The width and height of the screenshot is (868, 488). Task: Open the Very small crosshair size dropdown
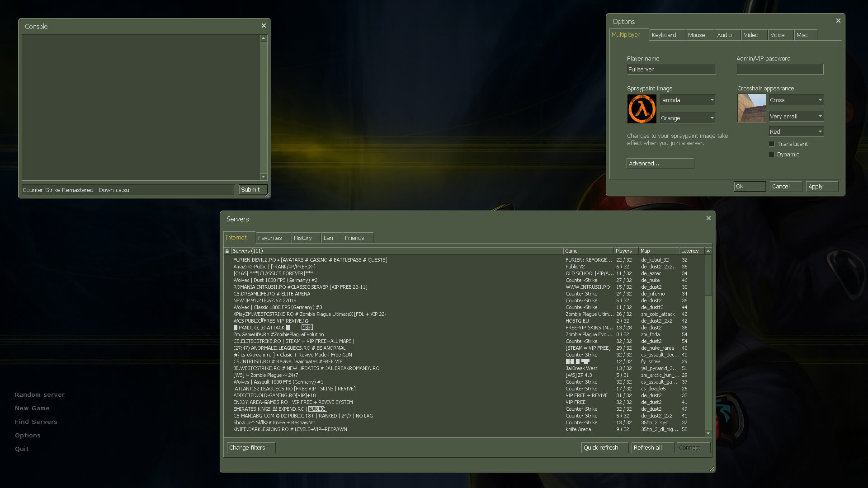(796, 117)
